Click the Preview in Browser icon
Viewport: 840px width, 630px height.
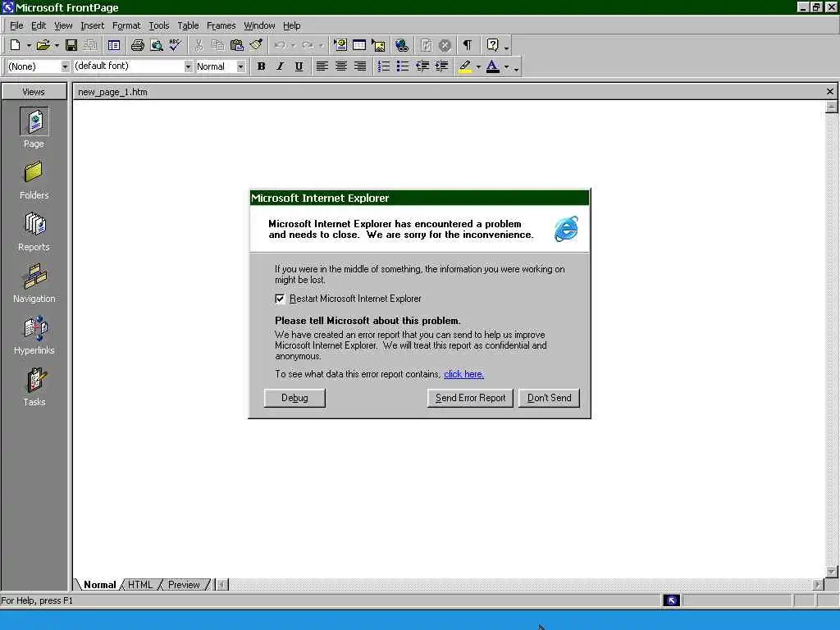pyautogui.click(x=157, y=46)
